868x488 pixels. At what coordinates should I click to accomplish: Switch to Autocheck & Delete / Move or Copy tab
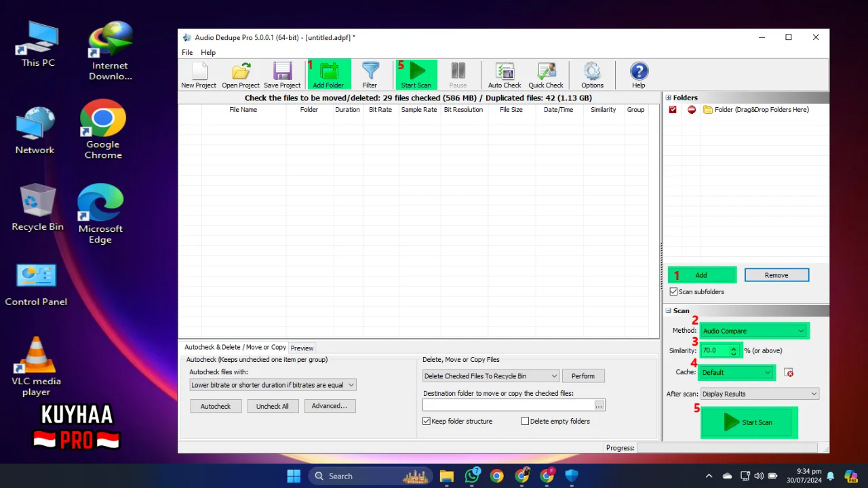point(235,347)
